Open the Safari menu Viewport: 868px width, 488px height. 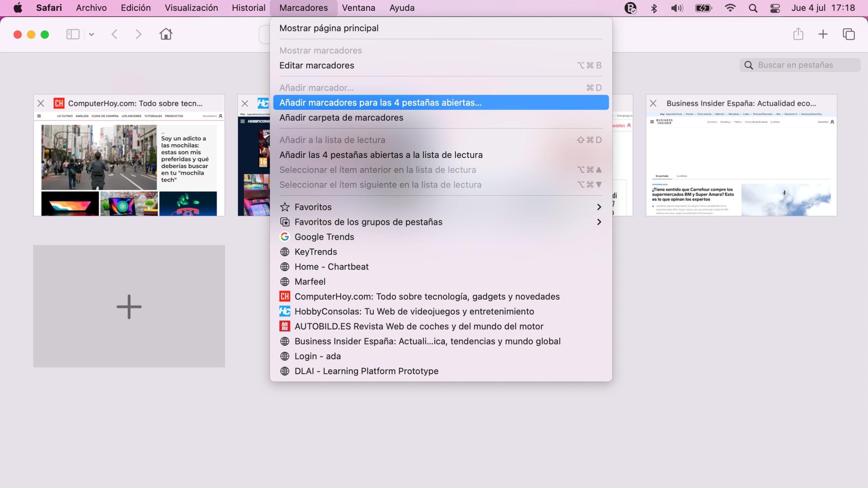click(x=49, y=8)
